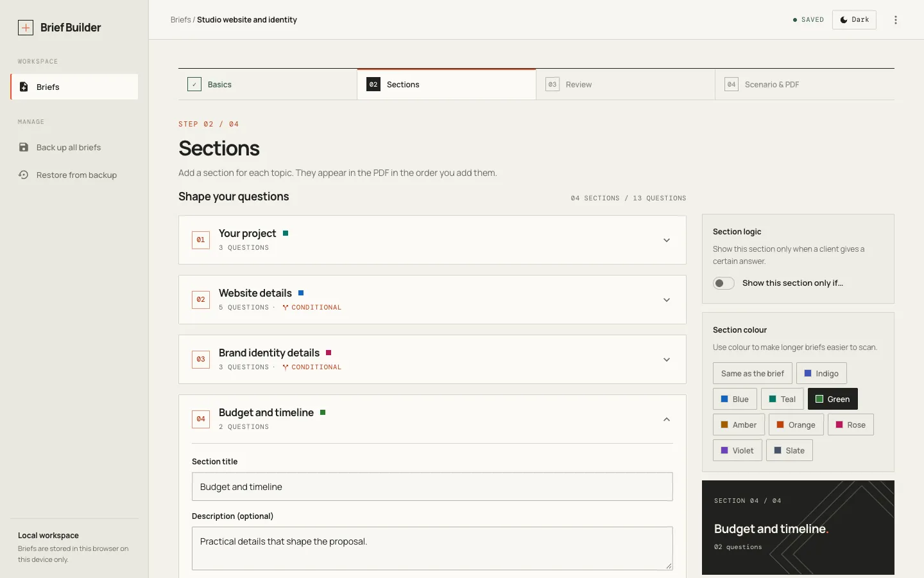Click the 01 number badge on Your project
The image size is (924, 578).
point(201,240)
